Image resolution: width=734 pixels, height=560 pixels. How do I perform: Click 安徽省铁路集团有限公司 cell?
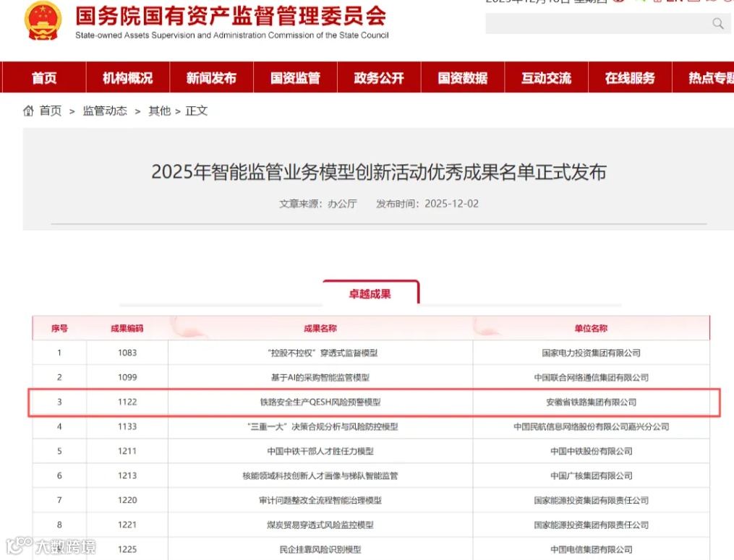pyautogui.click(x=592, y=402)
